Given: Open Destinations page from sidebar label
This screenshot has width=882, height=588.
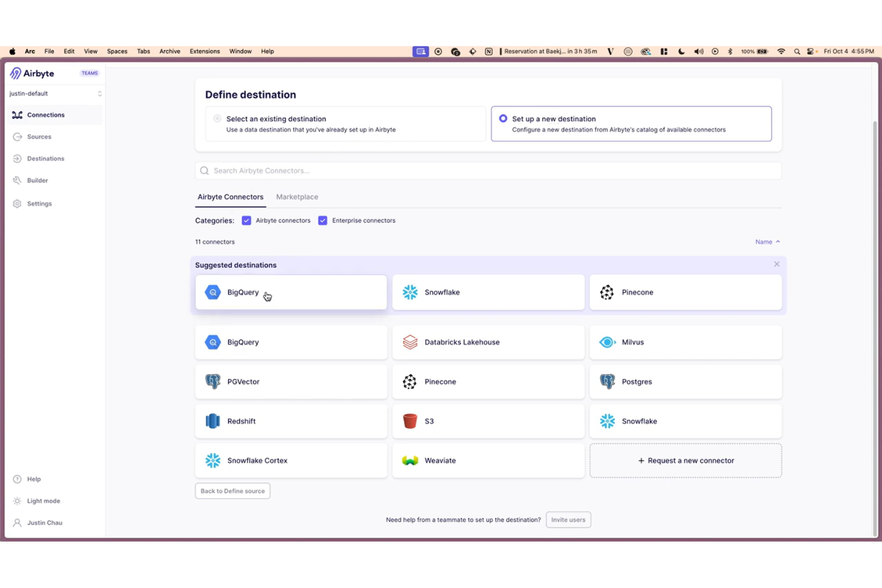Looking at the screenshot, I should point(46,158).
